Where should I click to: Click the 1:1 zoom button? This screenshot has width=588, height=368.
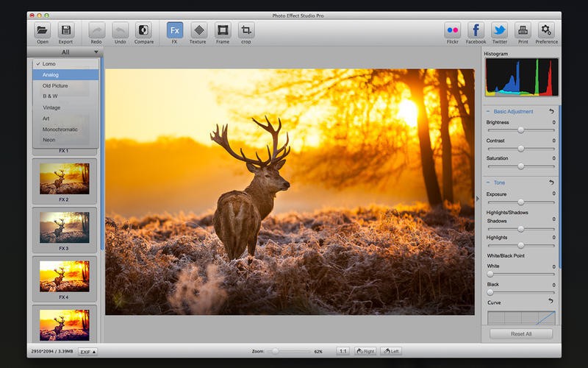[343, 352]
